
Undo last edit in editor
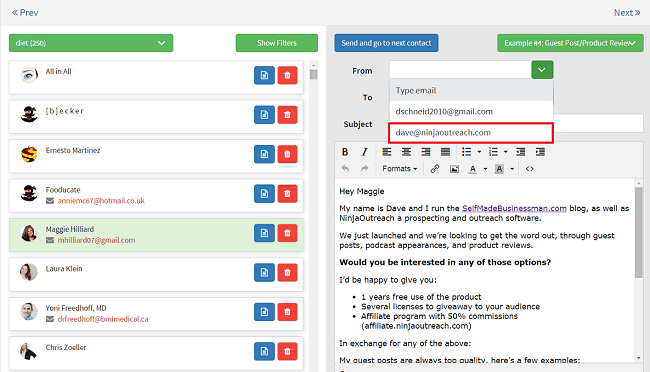tap(345, 169)
